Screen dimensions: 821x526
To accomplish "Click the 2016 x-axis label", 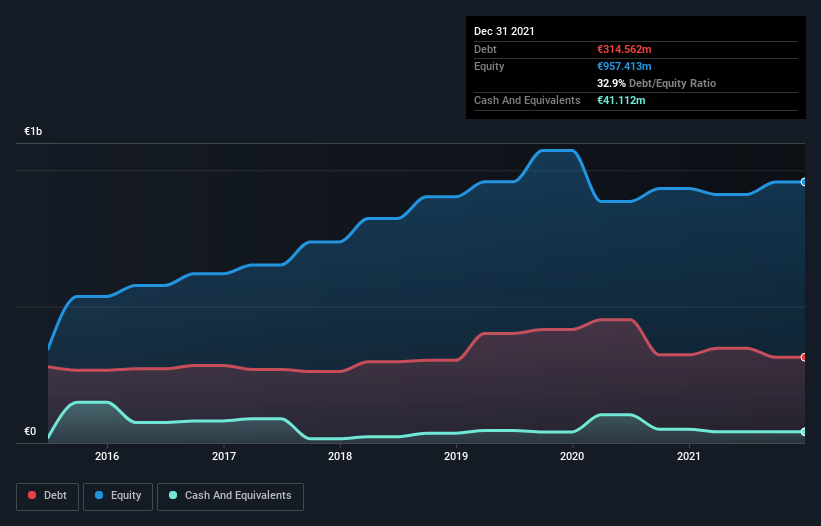I will pyautogui.click(x=107, y=456).
